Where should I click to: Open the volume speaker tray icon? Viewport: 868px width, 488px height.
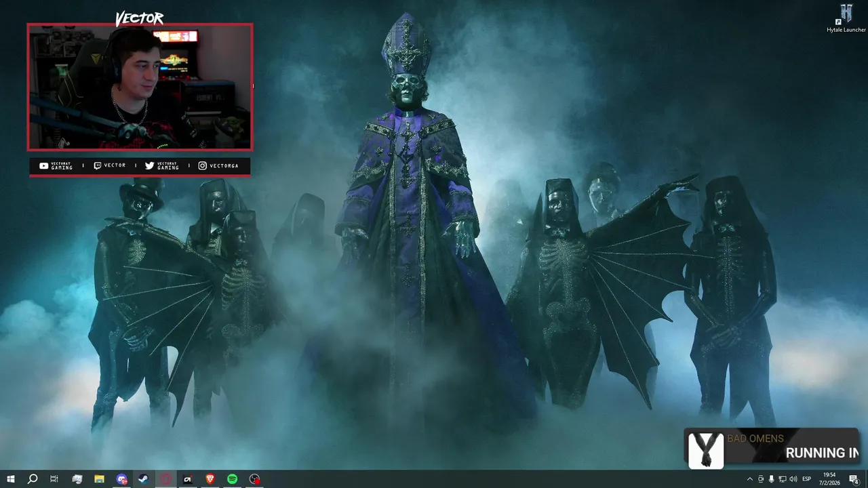[x=793, y=479]
